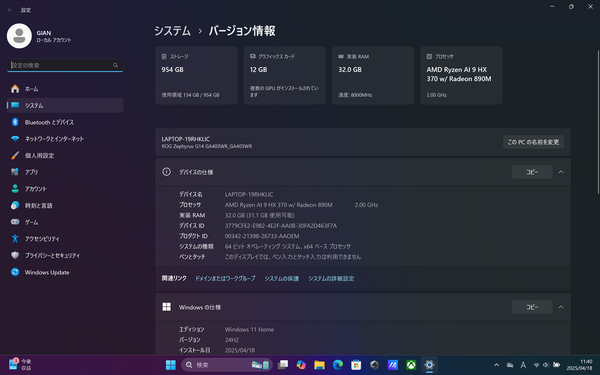Screen dimensions: 600x375
Task: Open Bluetooth とデバイス settings
Action: click(x=65, y=122)
